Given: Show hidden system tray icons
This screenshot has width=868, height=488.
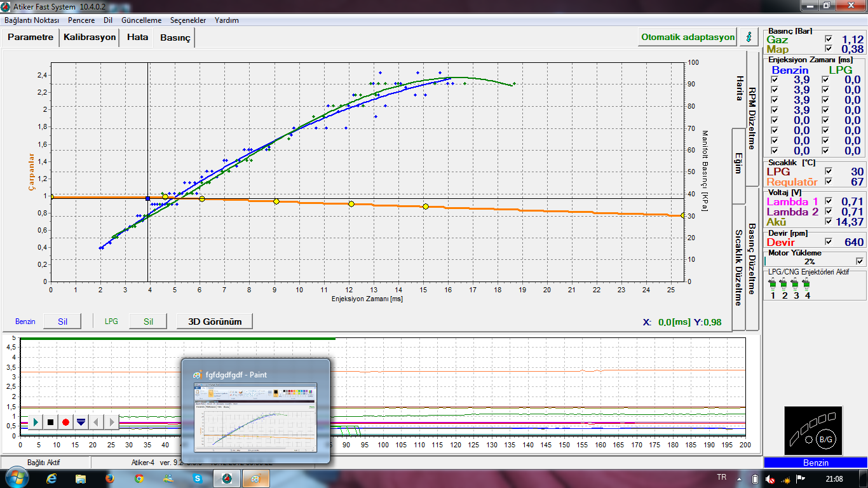Looking at the screenshot, I should 740,478.
